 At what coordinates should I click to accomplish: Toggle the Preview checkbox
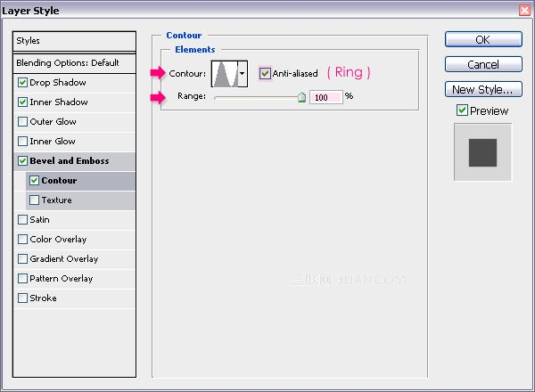click(x=462, y=110)
